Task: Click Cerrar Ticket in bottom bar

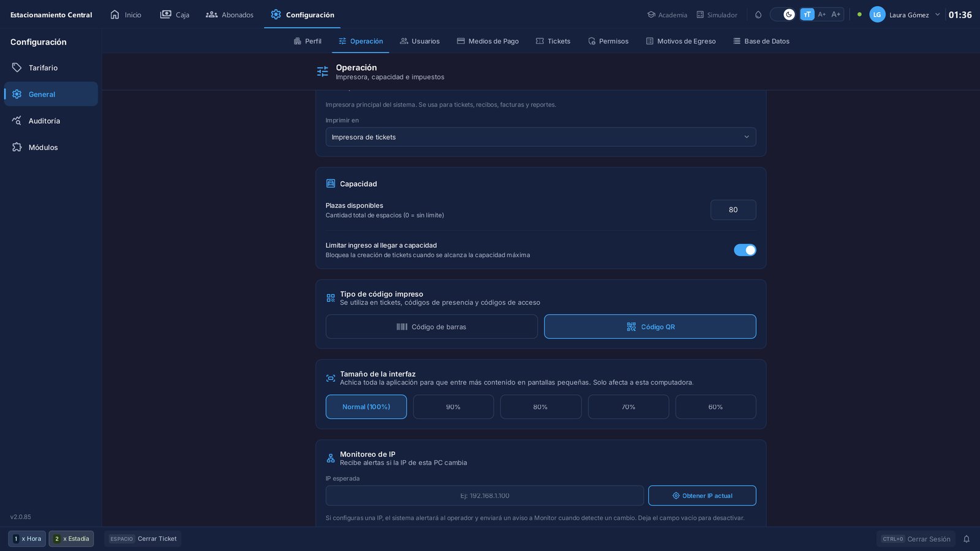Action: (x=143, y=539)
